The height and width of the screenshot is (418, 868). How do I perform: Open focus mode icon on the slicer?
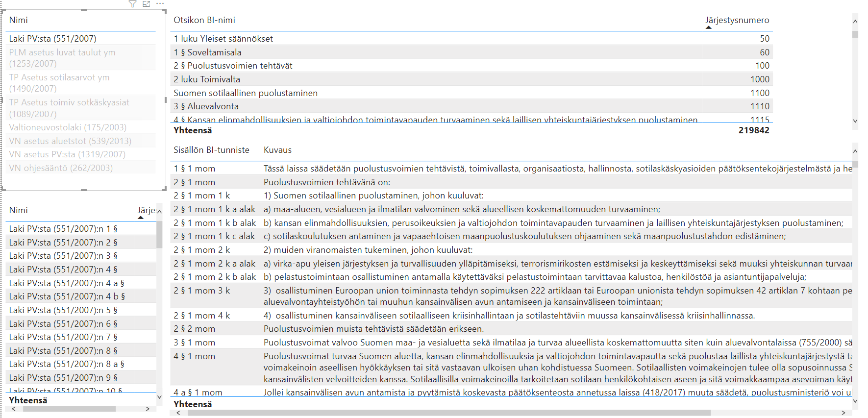coord(146,4)
